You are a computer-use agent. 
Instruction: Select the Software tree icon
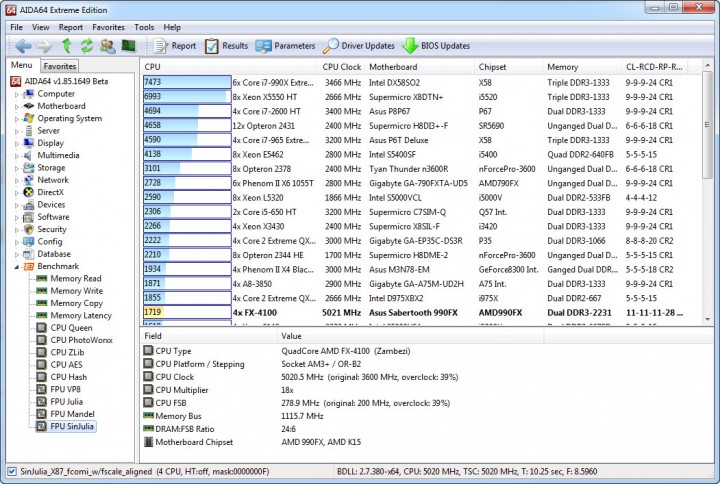click(29, 217)
